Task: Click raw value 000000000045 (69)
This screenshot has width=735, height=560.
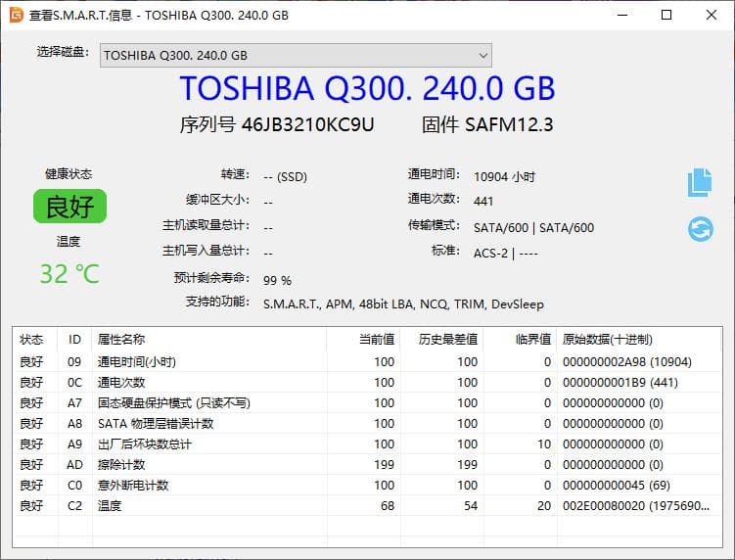Action: 617,486
